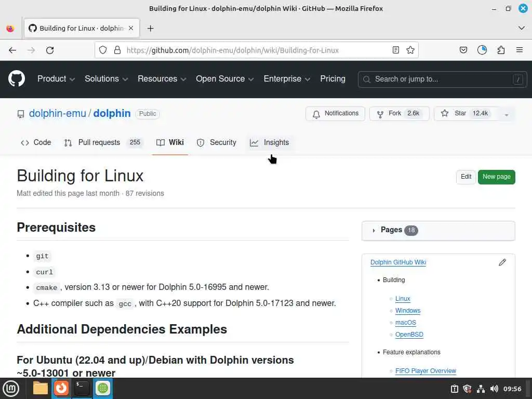Click the Additional Dependencies Examples heading

[122, 329]
